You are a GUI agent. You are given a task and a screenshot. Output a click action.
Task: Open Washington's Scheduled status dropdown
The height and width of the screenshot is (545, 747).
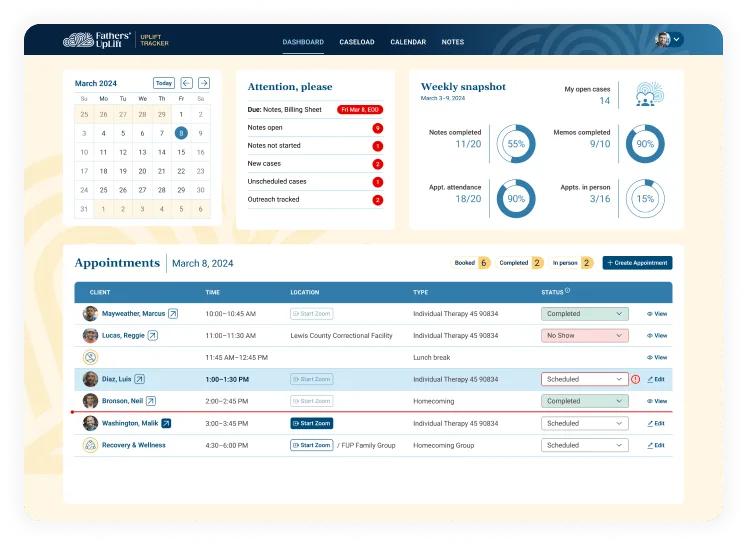585,423
